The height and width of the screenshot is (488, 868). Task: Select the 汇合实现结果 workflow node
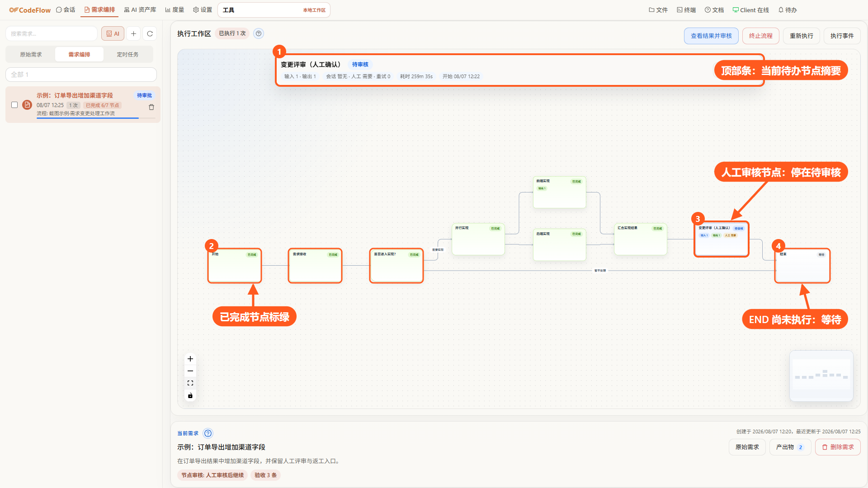click(x=641, y=239)
